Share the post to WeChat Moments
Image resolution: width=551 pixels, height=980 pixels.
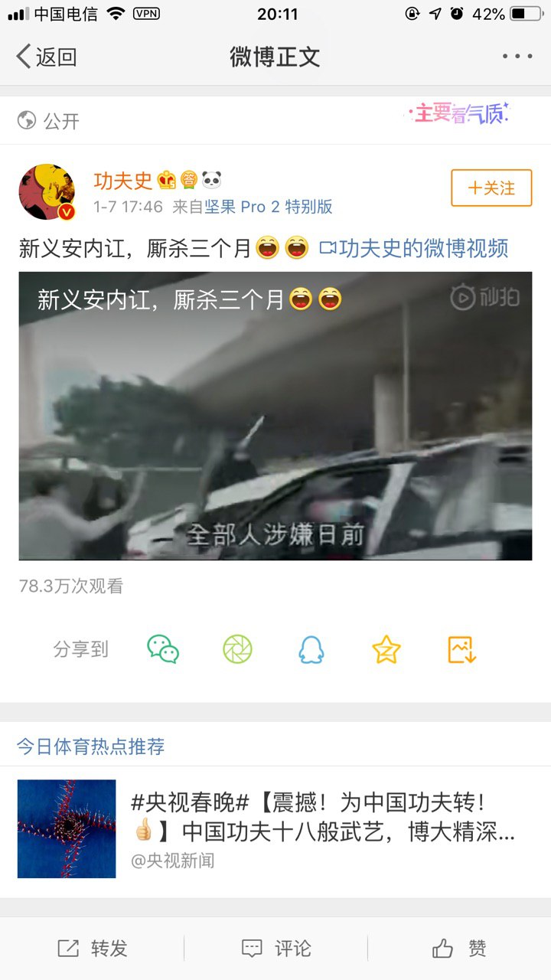237,649
